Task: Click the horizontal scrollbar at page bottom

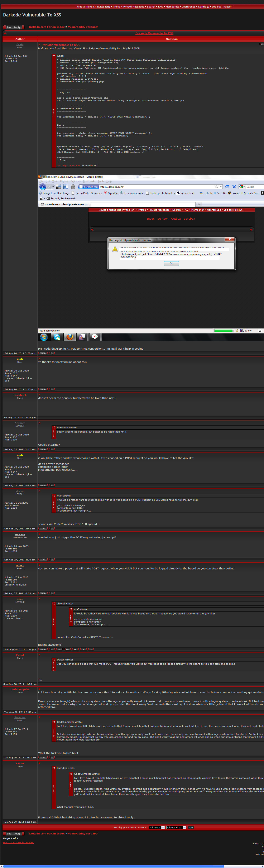Action: coord(132,866)
